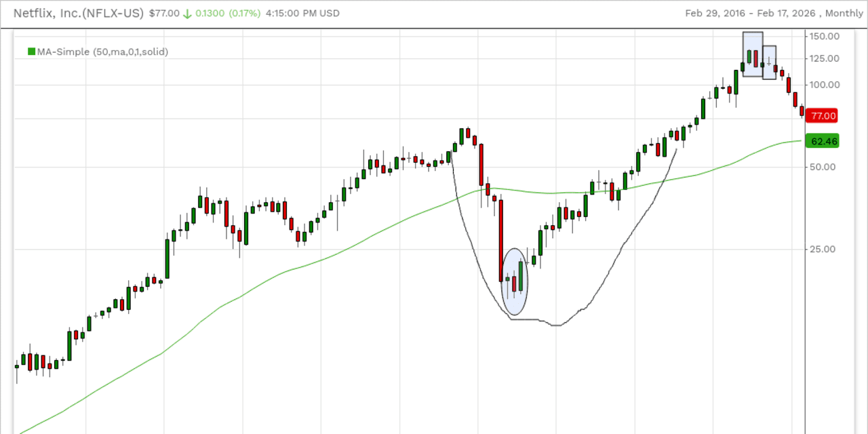
Task: Click the green down arrow price change indicator
Action: pyautogui.click(x=186, y=14)
